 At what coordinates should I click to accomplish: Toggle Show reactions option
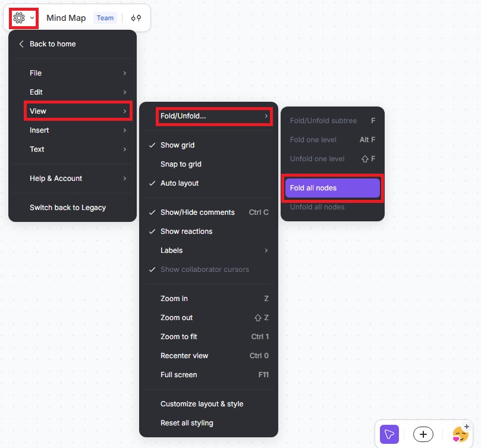pyautogui.click(x=186, y=231)
